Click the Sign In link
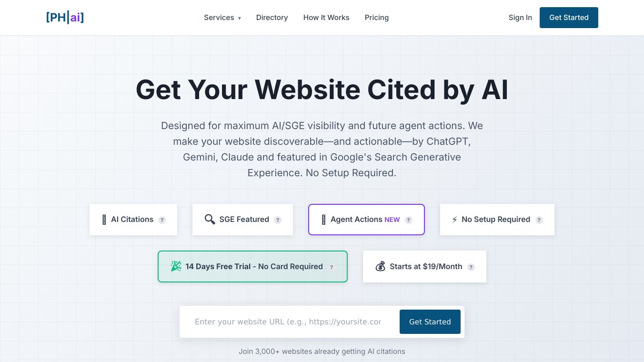 click(x=520, y=18)
